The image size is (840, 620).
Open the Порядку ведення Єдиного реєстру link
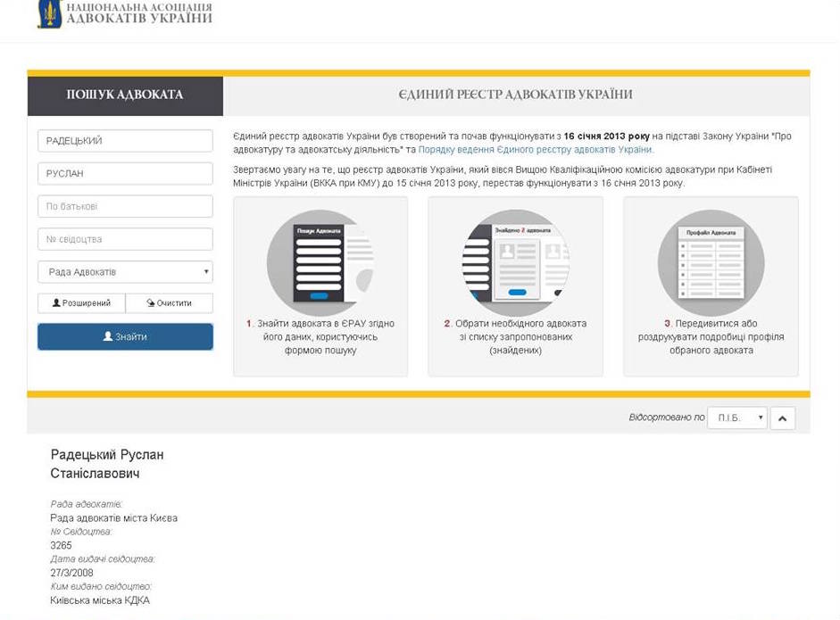point(535,150)
